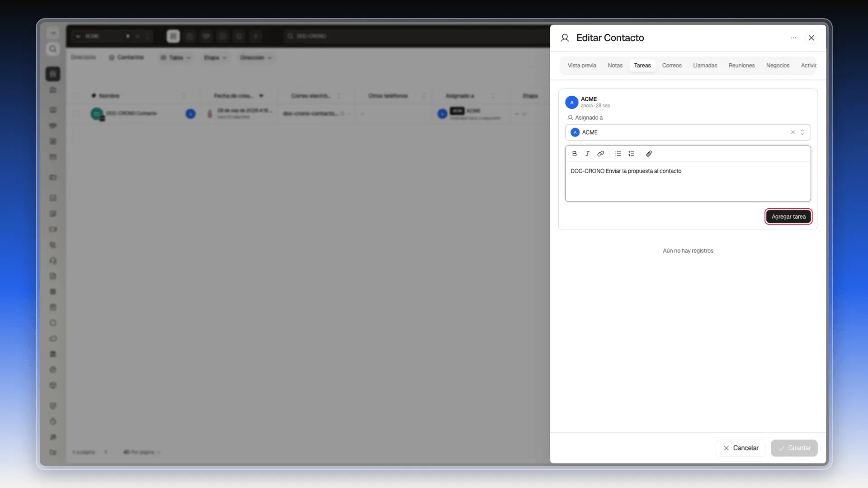Apply italic formatting in task editor
The width and height of the screenshot is (868, 488).
pyautogui.click(x=587, y=154)
